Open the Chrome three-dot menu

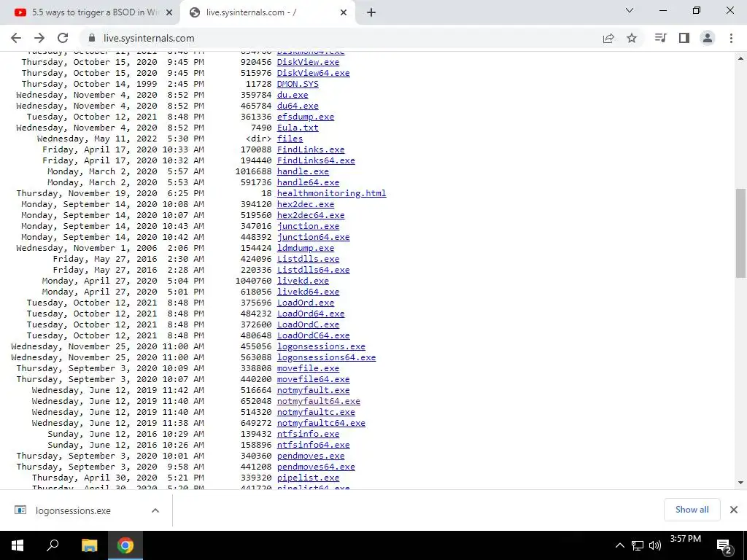pyautogui.click(x=731, y=38)
